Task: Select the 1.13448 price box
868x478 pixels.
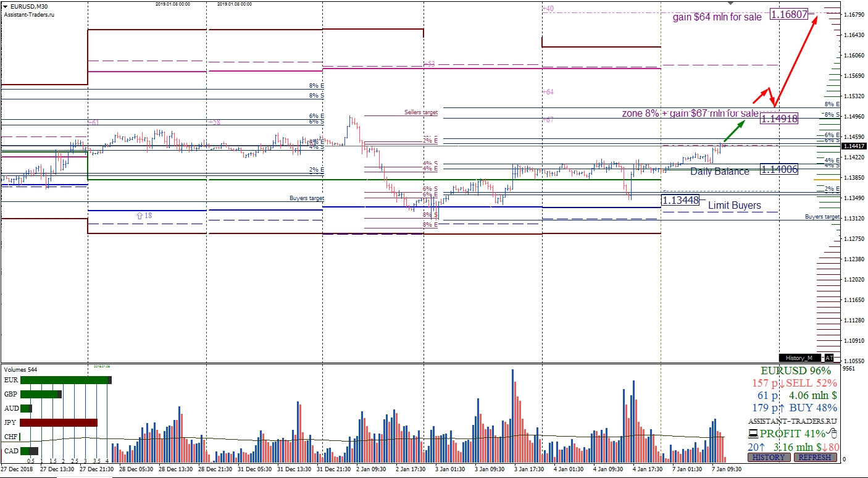Action: [680, 200]
